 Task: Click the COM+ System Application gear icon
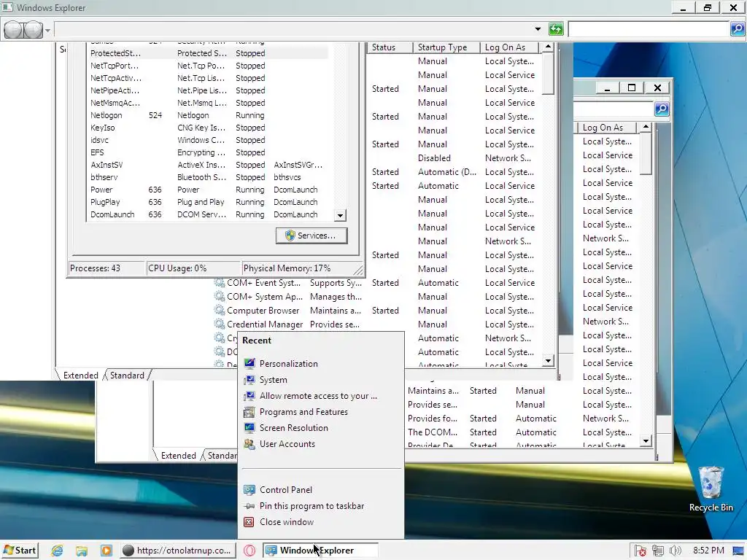219,296
